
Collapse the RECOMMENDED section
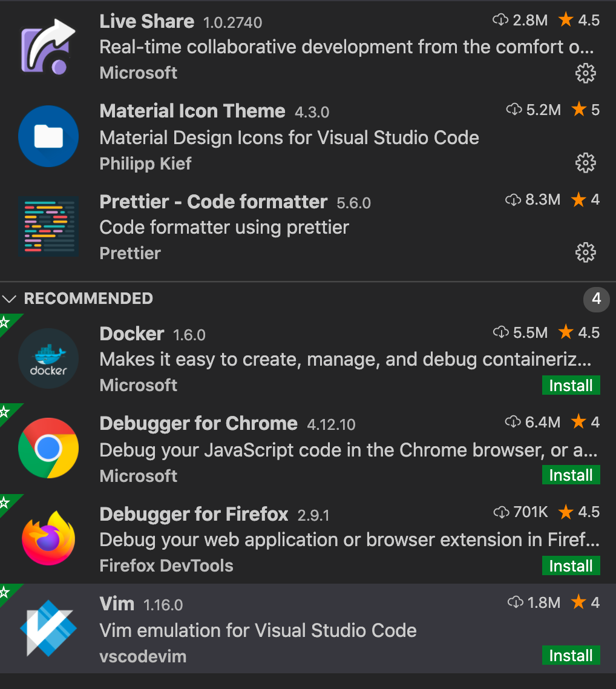(9, 298)
